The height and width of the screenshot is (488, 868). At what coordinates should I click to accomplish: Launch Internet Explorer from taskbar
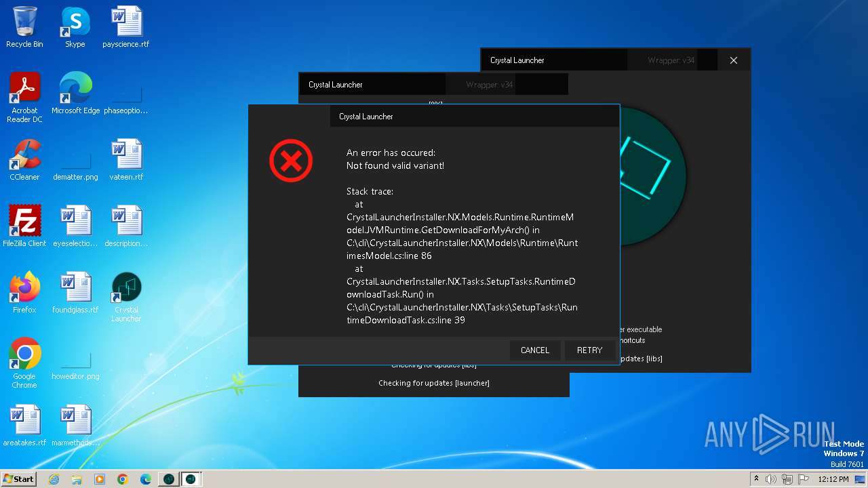click(x=54, y=479)
